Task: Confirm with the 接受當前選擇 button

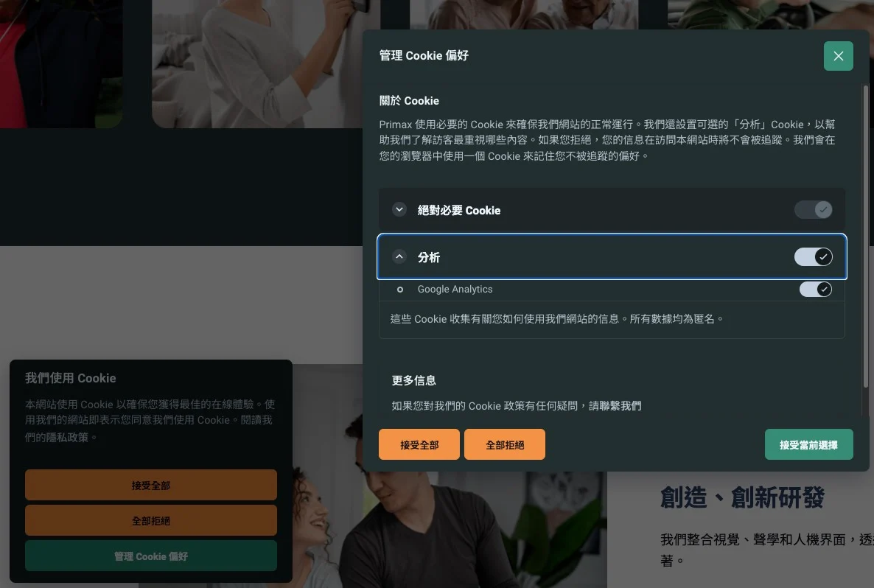Action: [808, 445]
